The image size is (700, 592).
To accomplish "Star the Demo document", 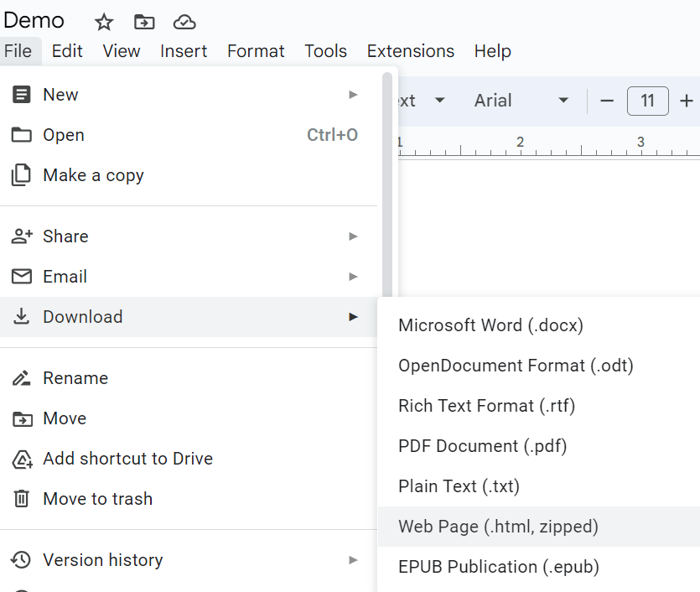I will click(103, 23).
